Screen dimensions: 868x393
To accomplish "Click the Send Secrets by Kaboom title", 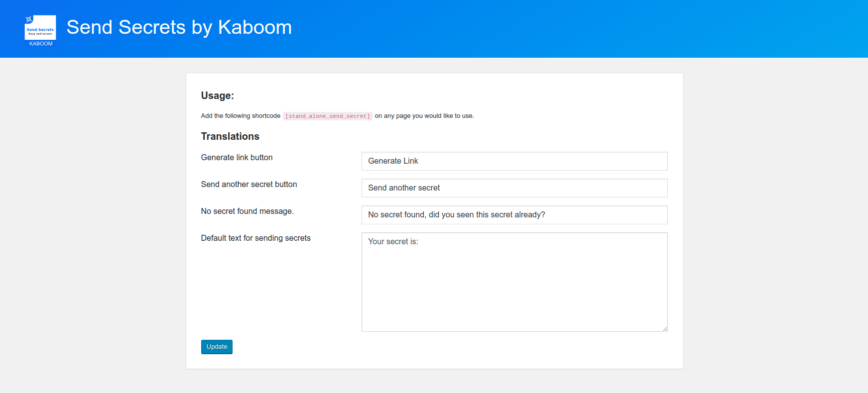I will (x=179, y=27).
